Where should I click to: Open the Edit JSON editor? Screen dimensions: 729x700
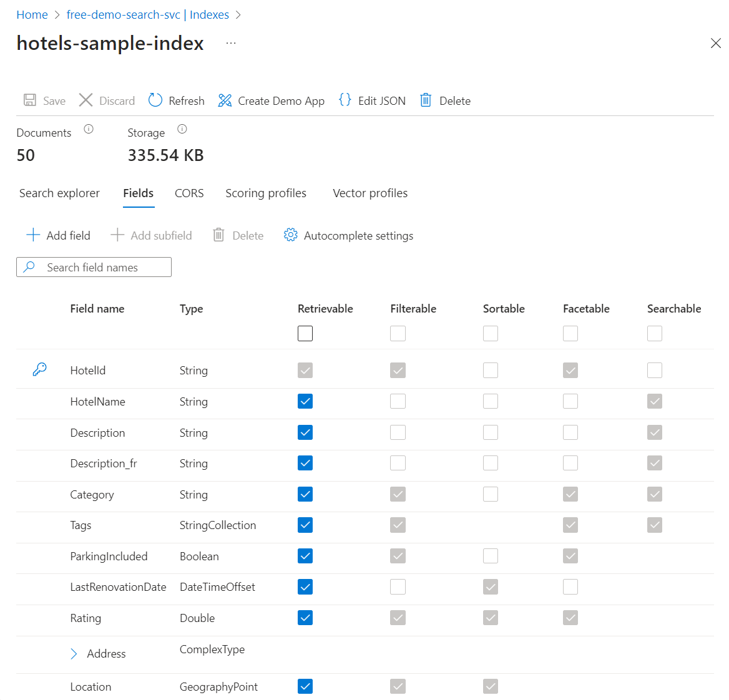(x=345, y=100)
